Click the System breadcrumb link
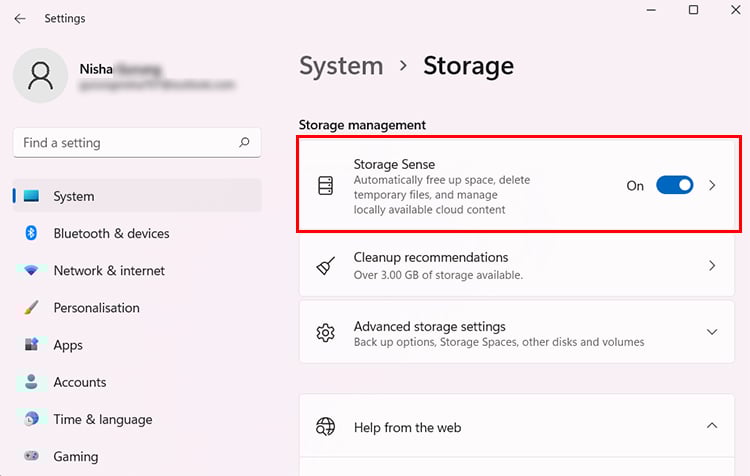 [x=341, y=66]
